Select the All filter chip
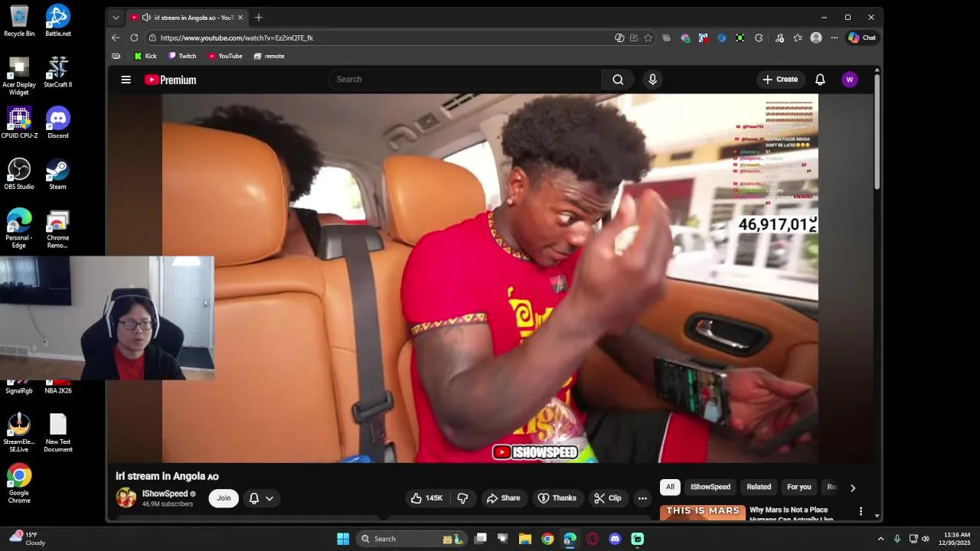 coord(670,487)
